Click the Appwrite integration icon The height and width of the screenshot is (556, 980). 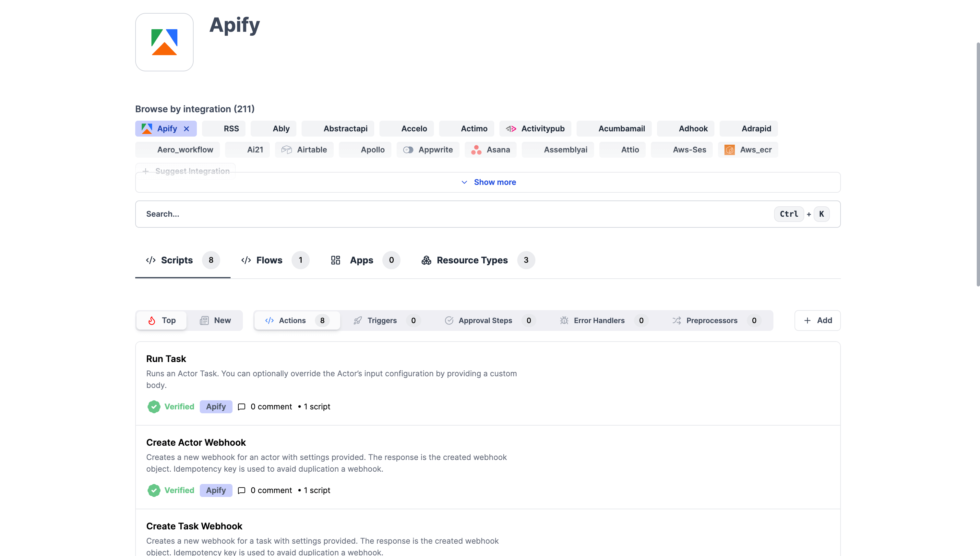click(x=409, y=150)
